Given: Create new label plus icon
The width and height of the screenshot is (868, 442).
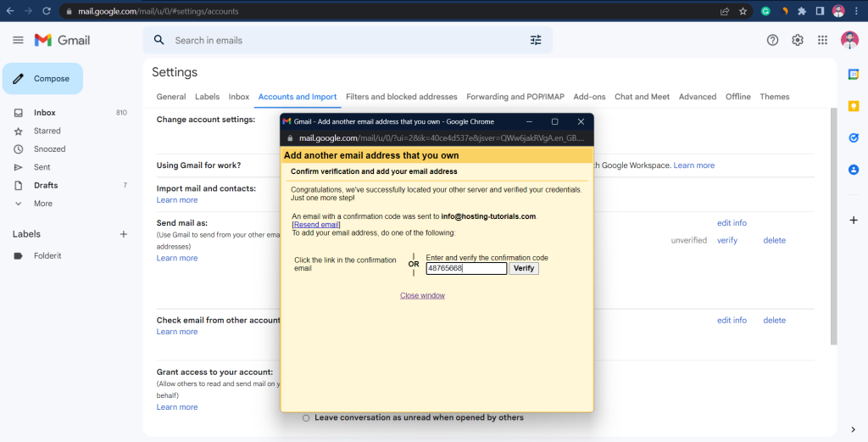Looking at the screenshot, I should tap(124, 234).
